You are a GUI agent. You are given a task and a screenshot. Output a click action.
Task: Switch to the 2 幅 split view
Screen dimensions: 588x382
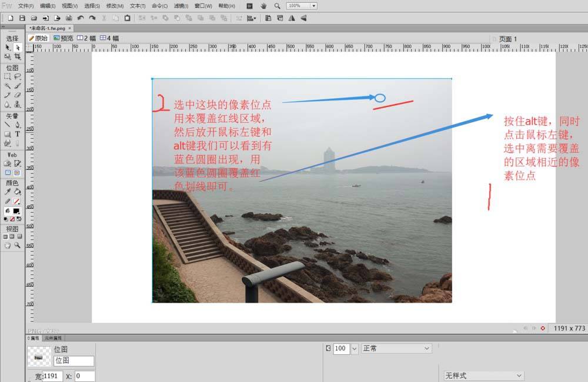click(x=89, y=38)
